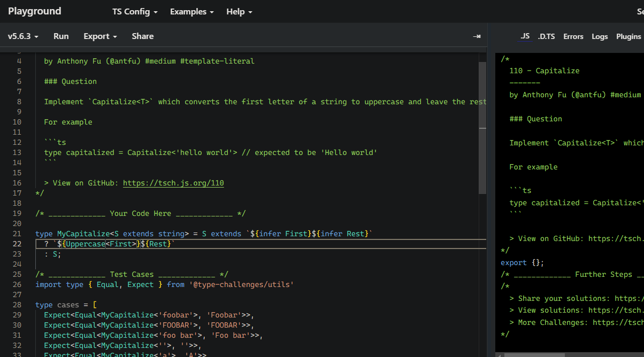Switch to the .D.TS tab
This screenshot has height=357, width=644.
tap(546, 36)
